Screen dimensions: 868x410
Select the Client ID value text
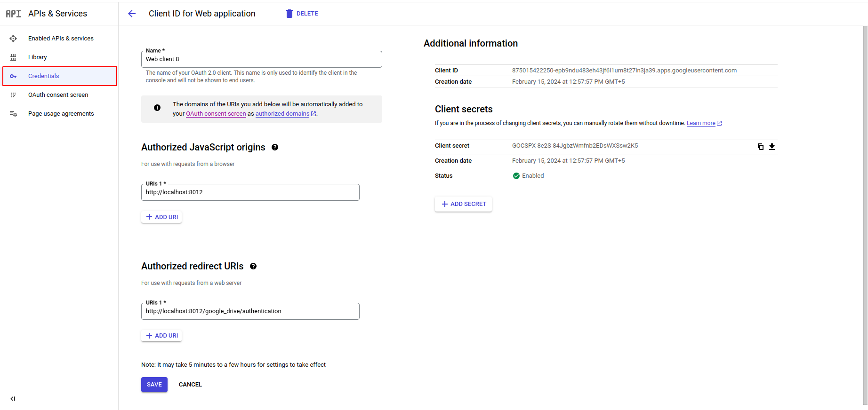point(624,71)
